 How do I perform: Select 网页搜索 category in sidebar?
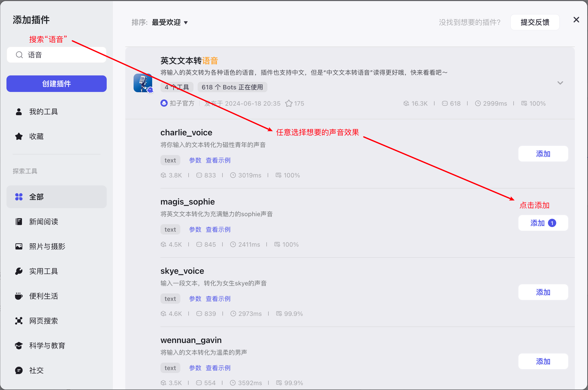(43, 321)
